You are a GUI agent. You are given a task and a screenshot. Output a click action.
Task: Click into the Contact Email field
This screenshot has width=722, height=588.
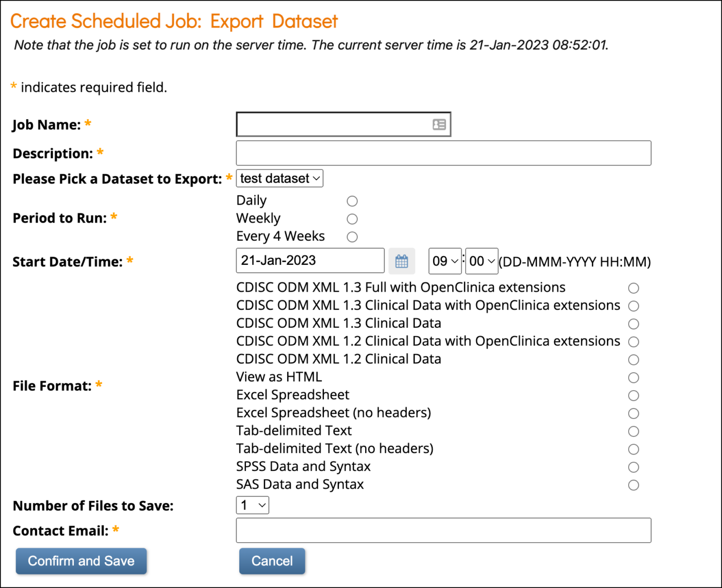(444, 530)
